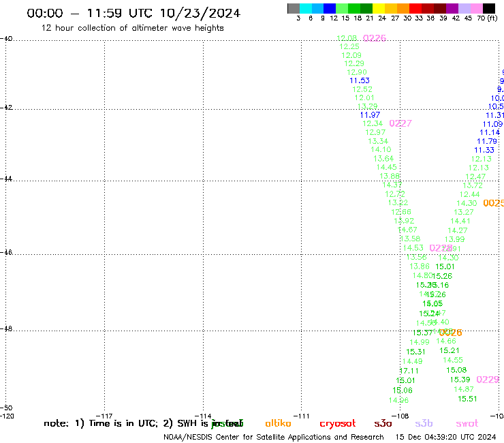Click the date title 10/23/2024
The image size is (504, 443).
click(200, 13)
